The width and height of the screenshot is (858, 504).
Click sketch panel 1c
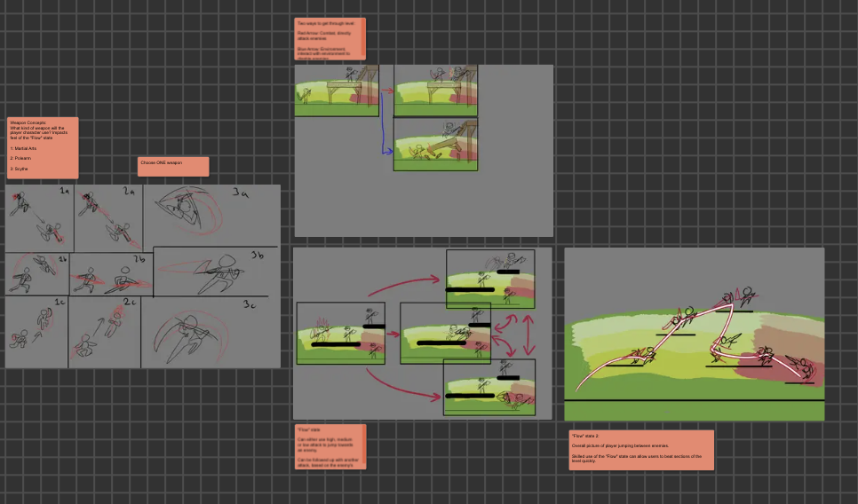coord(36,333)
